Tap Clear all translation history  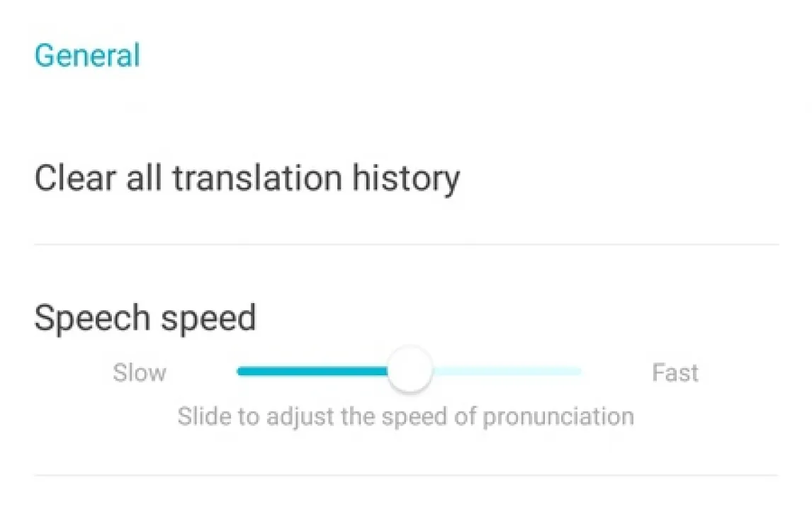coord(247,178)
